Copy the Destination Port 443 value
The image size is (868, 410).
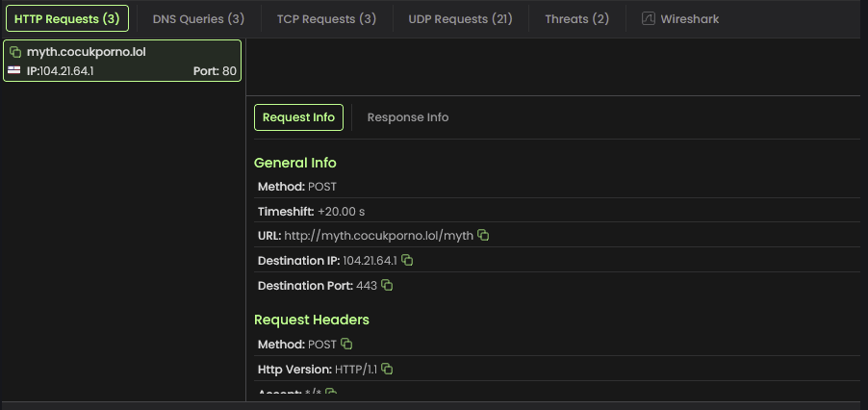[x=387, y=285]
